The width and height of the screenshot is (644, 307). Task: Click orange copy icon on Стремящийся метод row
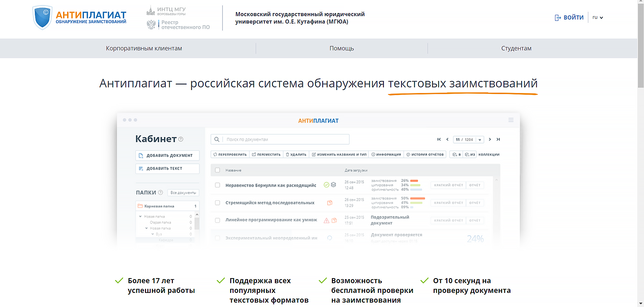330,203
